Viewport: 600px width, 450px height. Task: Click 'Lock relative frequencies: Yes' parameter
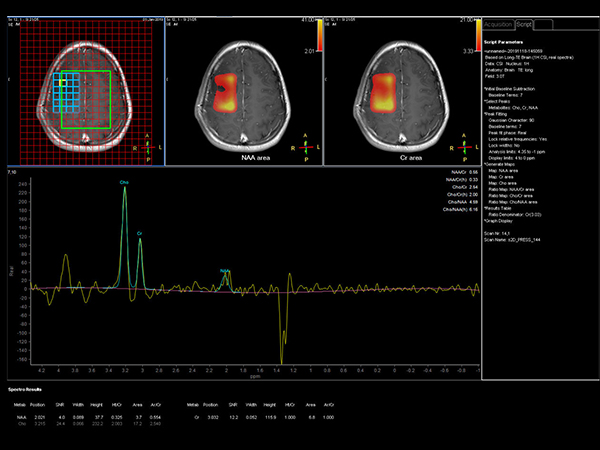pyautogui.click(x=517, y=139)
